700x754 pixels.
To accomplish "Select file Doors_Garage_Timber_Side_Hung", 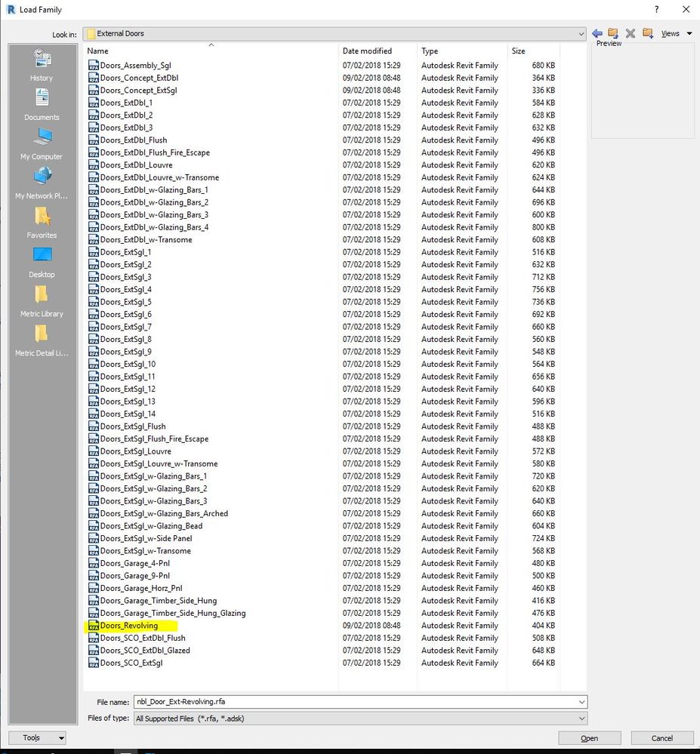I will tap(159, 601).
